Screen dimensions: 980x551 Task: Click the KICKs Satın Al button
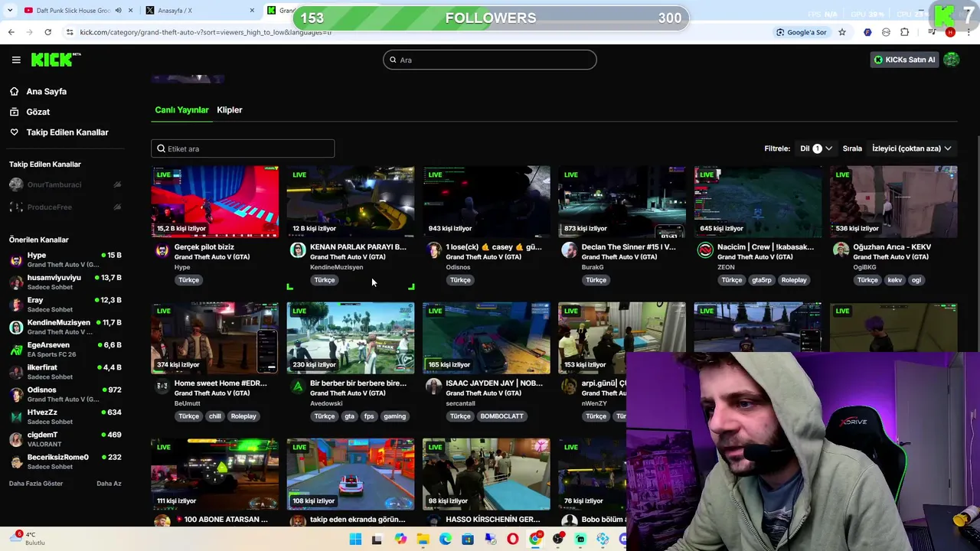pyautogui.click(x=904, y=60)
